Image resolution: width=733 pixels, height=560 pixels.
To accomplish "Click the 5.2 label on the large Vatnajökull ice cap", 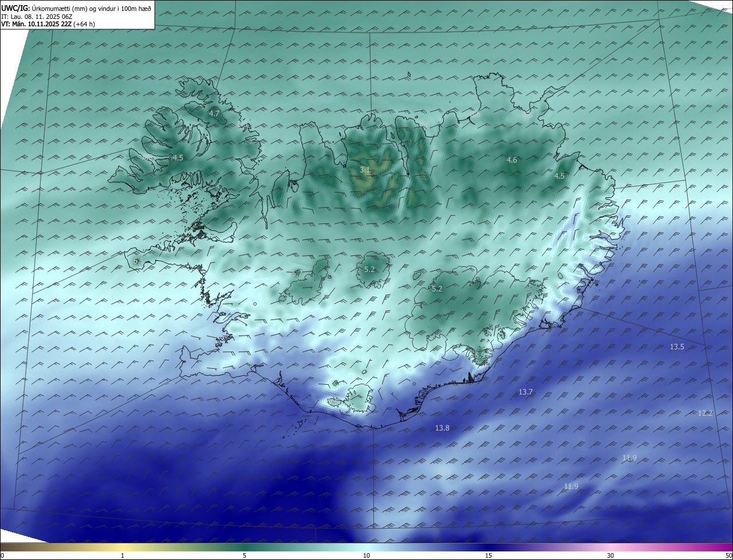I will 437,289.
